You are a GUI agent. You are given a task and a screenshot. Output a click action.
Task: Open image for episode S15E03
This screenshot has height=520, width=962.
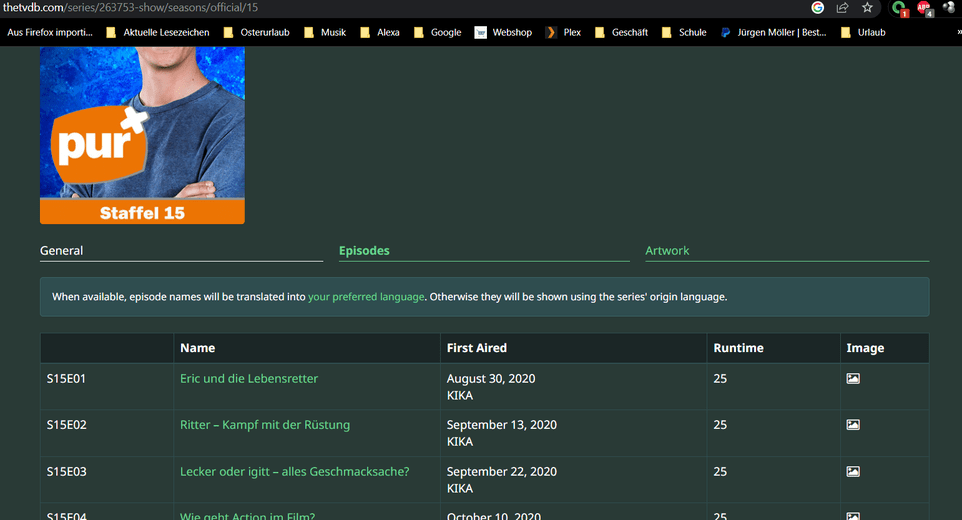(x=853, y=471)
